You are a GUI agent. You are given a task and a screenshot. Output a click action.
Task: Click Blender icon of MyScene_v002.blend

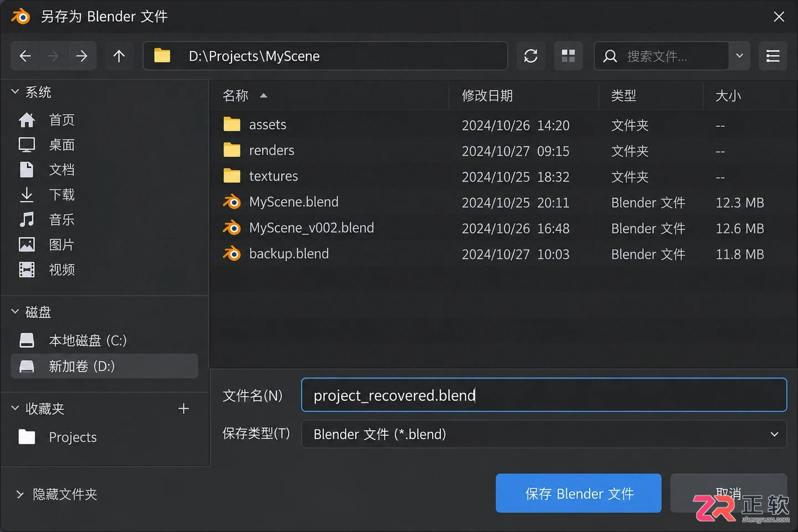tap(232, 228)
